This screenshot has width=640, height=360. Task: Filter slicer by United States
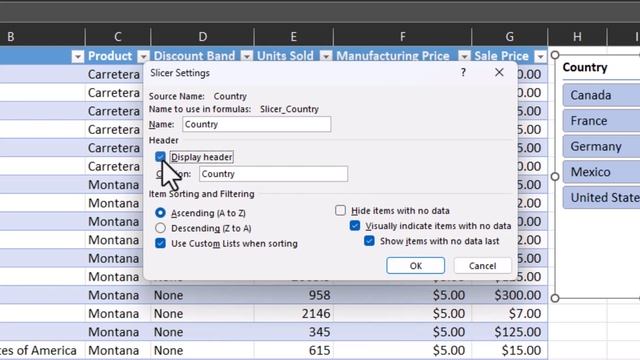click(x=601, y=198)
